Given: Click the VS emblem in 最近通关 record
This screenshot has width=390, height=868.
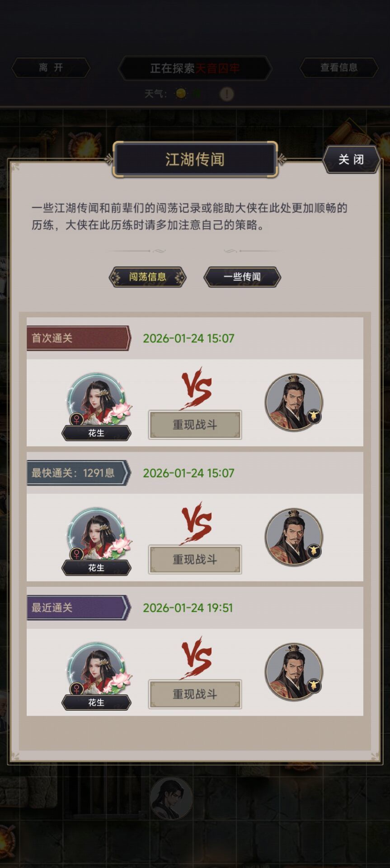Looking at the screenshot, I should [x=196, y=657].
